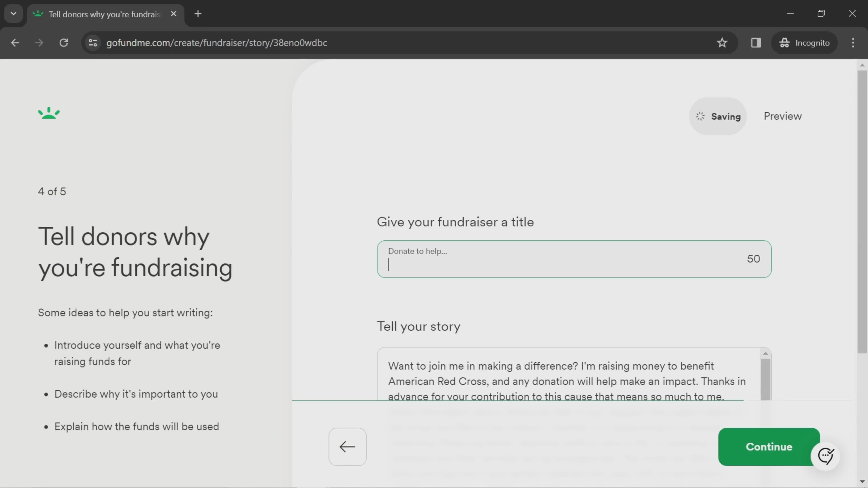Viewport: 868px width, 488px height.
Task: Bookmark this page with star icon
Action: pos(722,43)
